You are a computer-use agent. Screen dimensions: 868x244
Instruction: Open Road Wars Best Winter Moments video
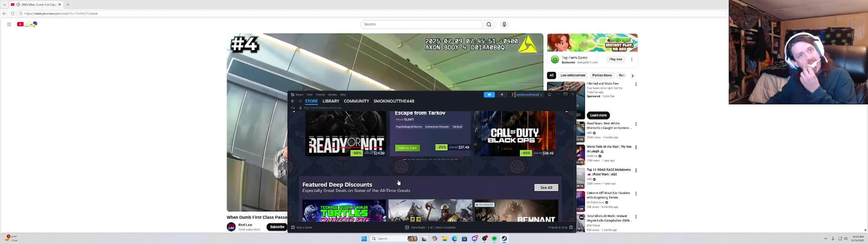coord(609,126)
